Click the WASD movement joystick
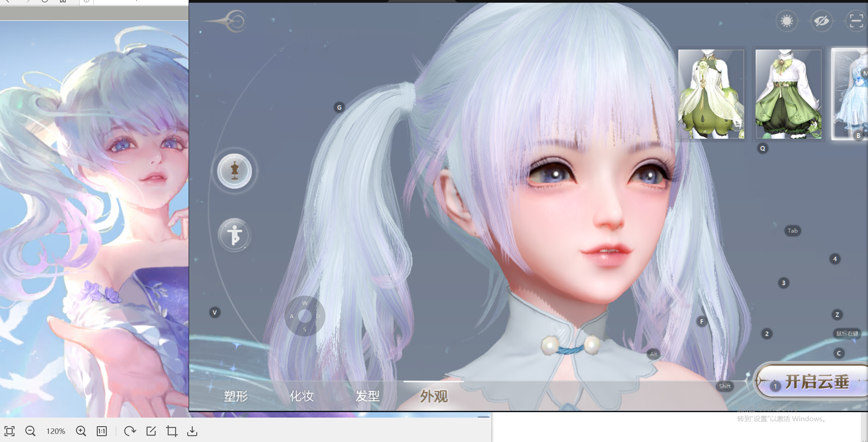Image resolution: width=868 pixels, height=442 pixels. (304, 316)
